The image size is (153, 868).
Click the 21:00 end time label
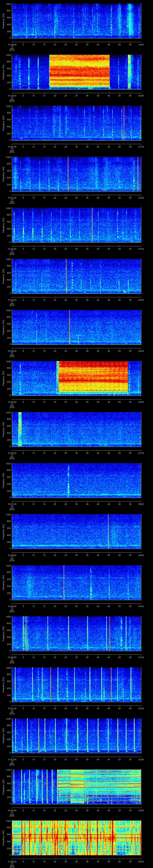[x=141, y=147]
